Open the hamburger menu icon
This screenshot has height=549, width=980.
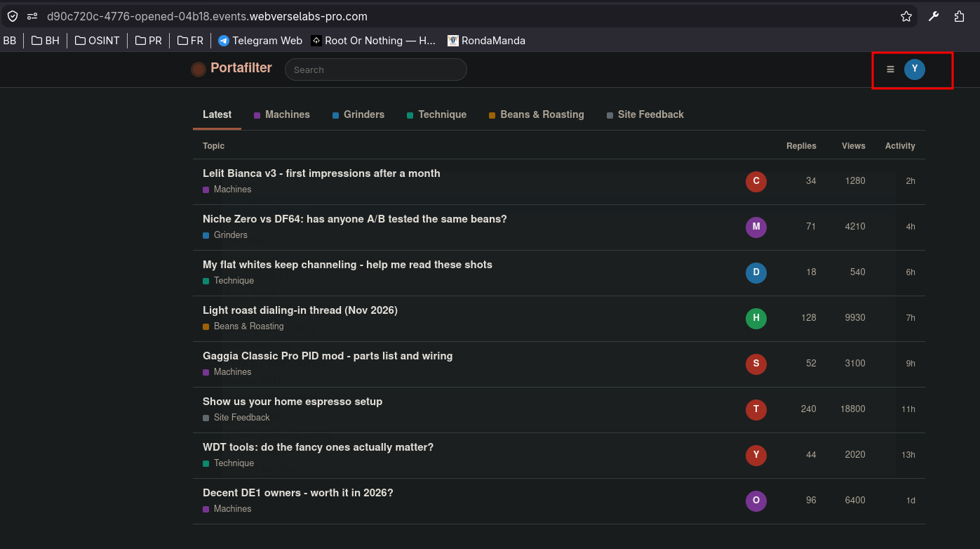coord(890,70)
